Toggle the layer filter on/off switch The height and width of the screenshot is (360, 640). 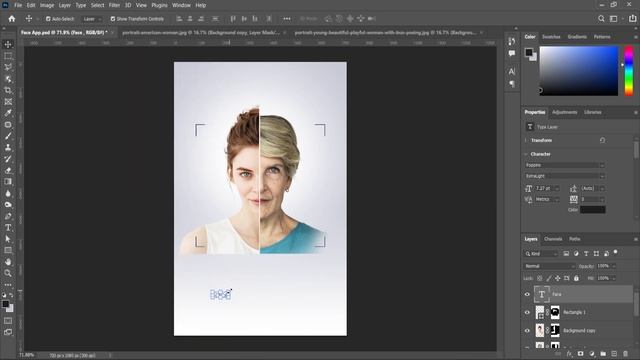tap(616, 253)
